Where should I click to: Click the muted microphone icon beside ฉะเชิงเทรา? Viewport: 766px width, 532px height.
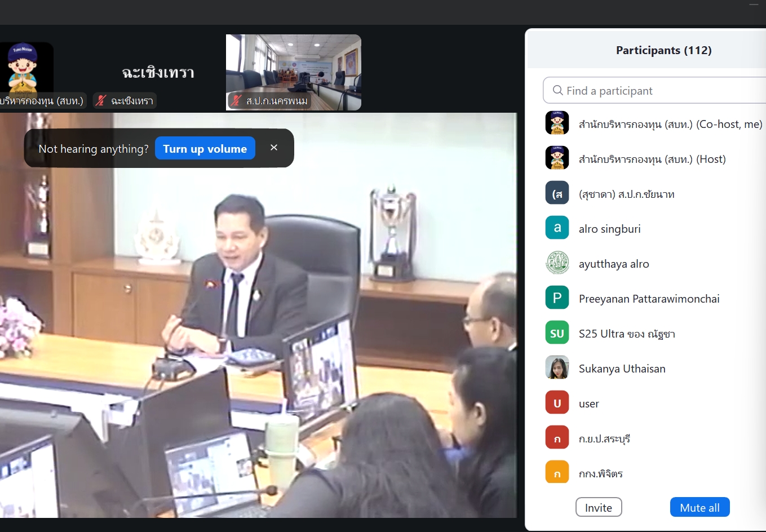click(x=101, y=101)
